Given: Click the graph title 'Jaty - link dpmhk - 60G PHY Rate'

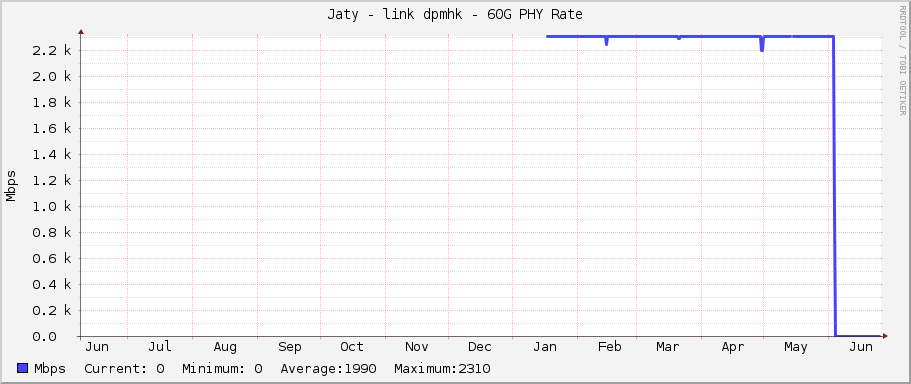Looking at the screenshot, I should point(455,15).
